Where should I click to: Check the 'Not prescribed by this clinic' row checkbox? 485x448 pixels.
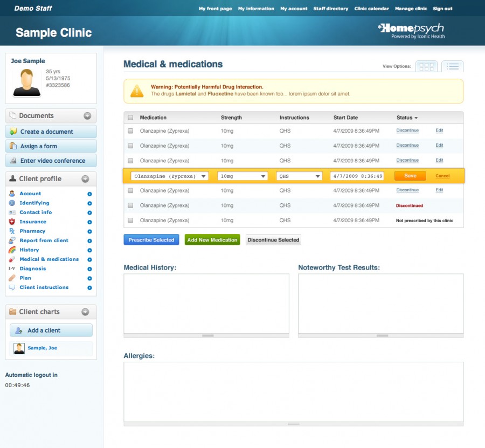coord(130,220)
